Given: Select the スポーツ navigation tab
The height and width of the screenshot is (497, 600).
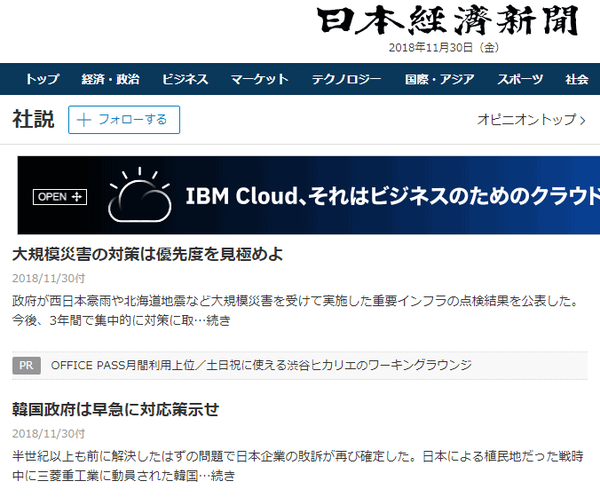Looking at the screenshot, I should [x=520, y=79].
